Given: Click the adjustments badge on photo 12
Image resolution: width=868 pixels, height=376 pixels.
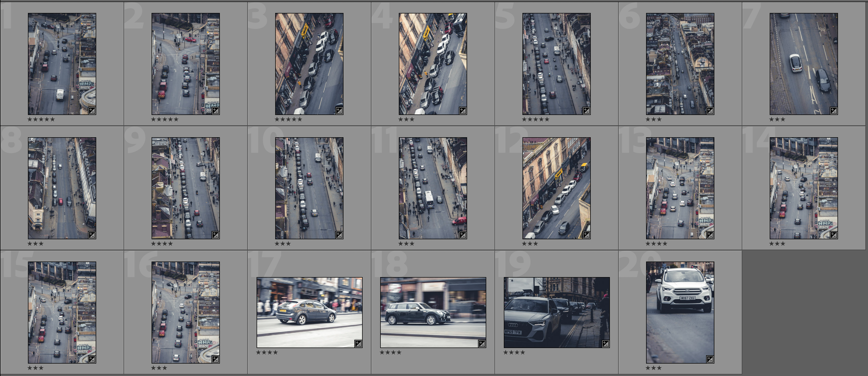Looking at the screenshot, I should (586, 235).
